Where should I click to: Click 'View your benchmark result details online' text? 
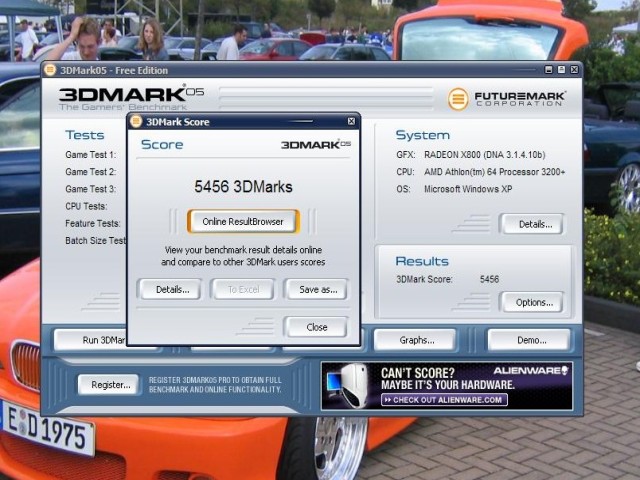click(243, 250)
